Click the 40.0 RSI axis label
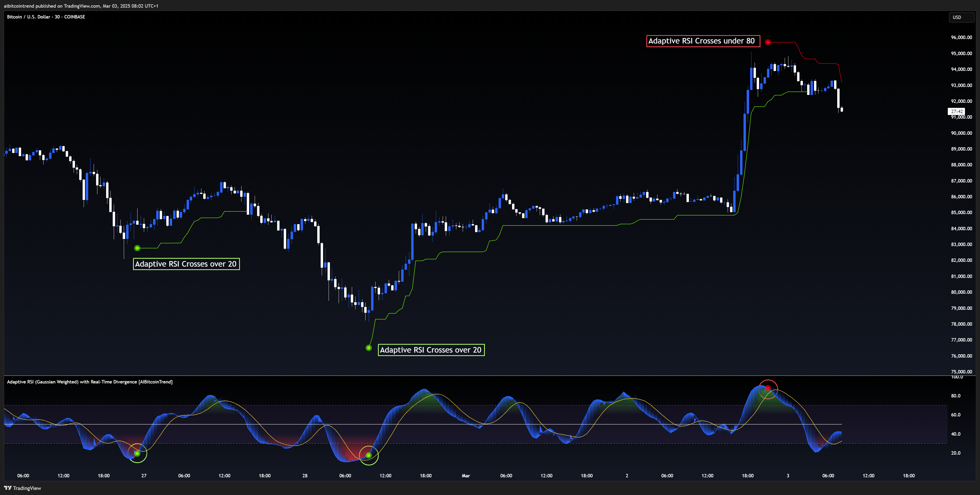Screen dimensions: 980x495 pyautogui.click(x=956, y=434)
